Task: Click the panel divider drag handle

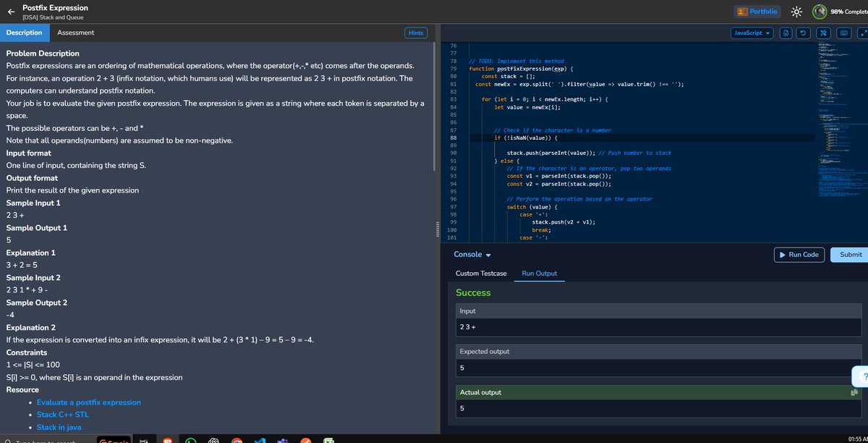Action: 436,228
